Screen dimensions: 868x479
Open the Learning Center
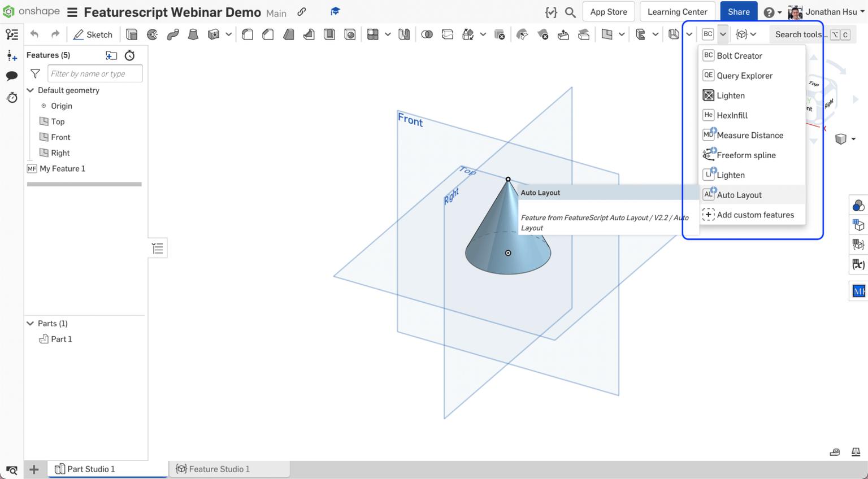point(677,11)
